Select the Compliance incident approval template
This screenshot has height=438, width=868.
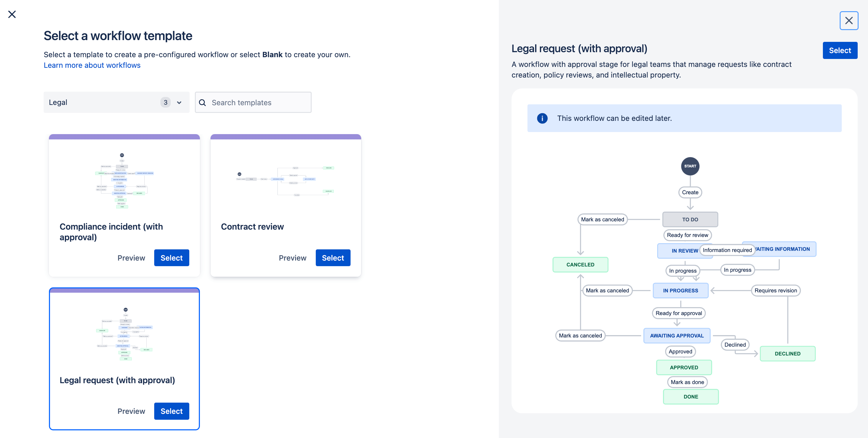tap(172, 258)
